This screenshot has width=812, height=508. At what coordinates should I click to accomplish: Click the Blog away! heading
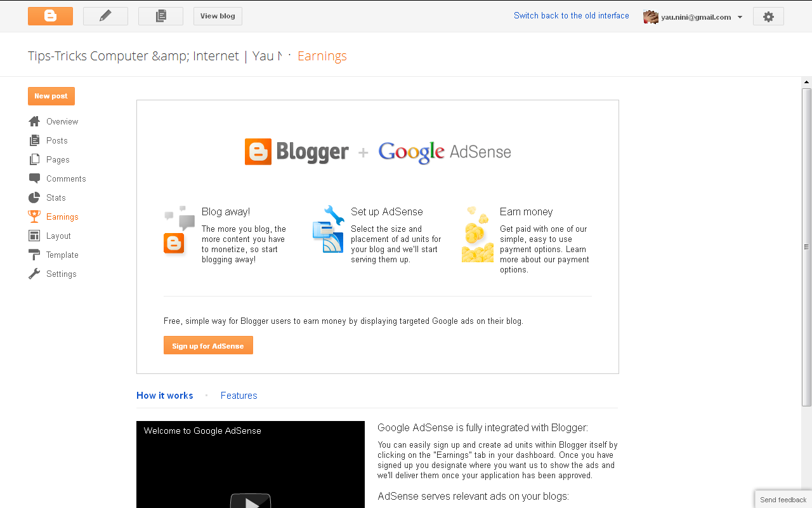226,211
